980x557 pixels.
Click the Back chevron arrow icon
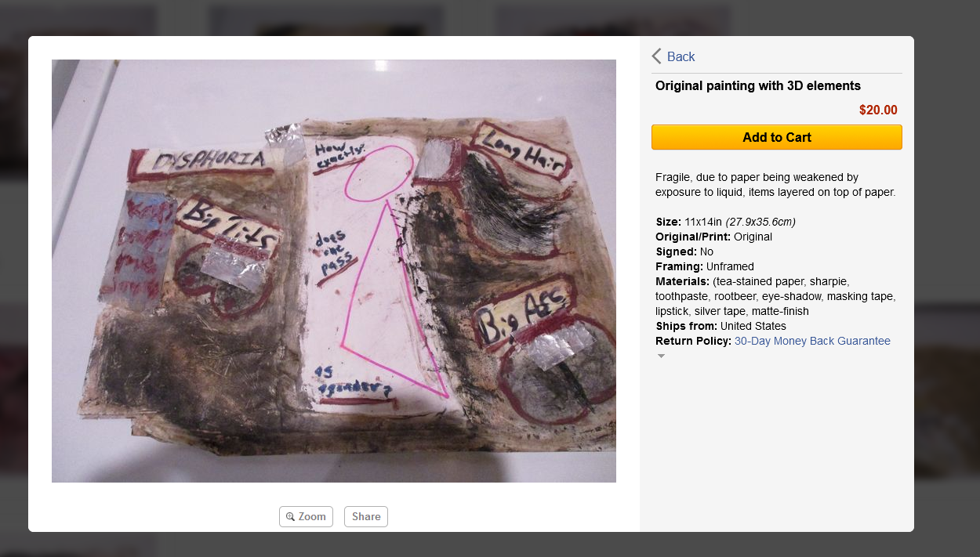656,56
